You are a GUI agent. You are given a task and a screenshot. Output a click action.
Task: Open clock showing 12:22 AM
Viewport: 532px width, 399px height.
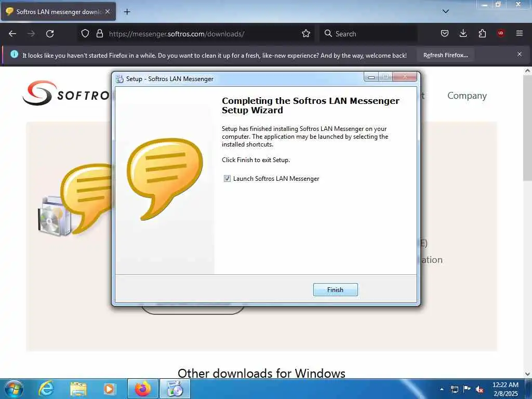pyautogui.click(x=505, y=389)
